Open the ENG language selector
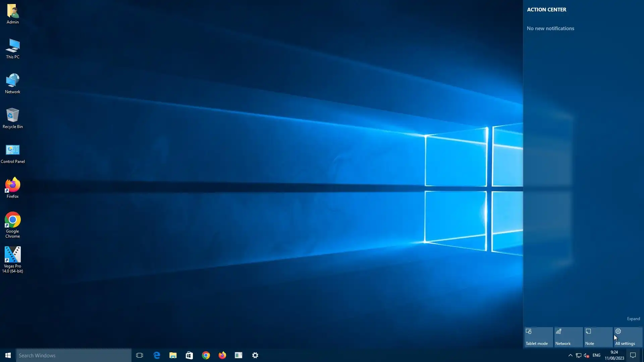Screen dimensions: 644x362 coord(596,355)
